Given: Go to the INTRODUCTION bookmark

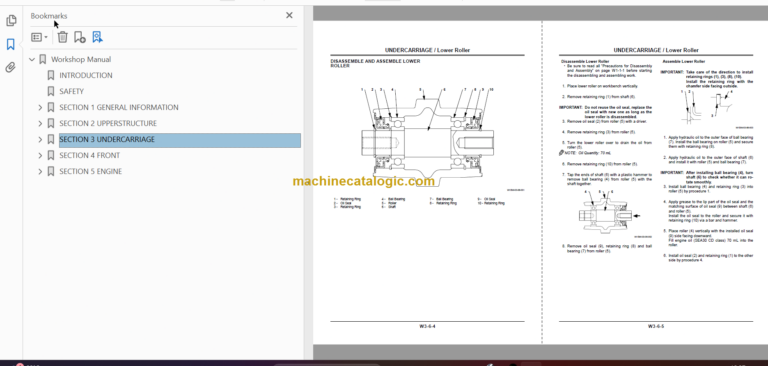Looking at the screenshot, I should click(x=86, y=75).
